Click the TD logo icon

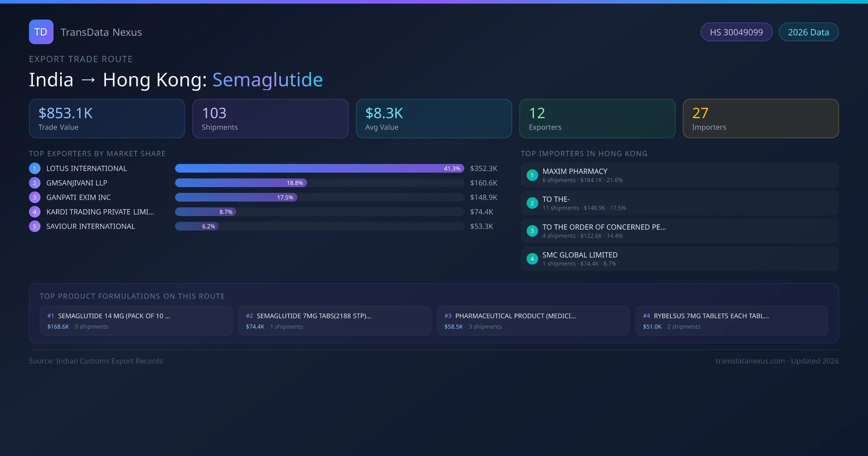pyautogui.click(x=41, y=32)
